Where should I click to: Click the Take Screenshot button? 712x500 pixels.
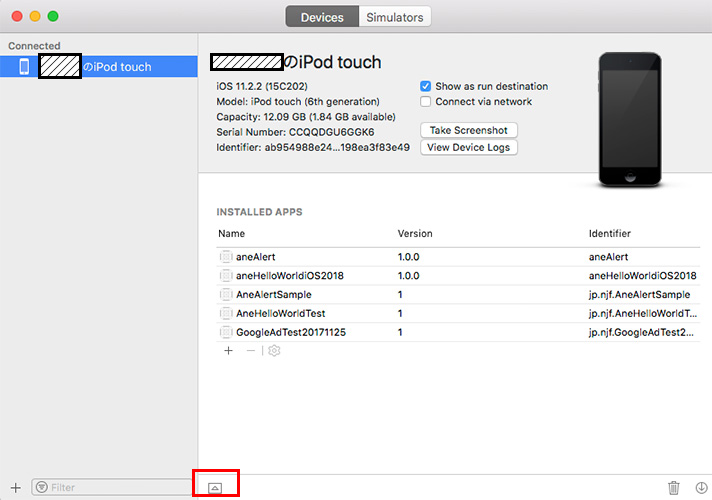(469, 130)
